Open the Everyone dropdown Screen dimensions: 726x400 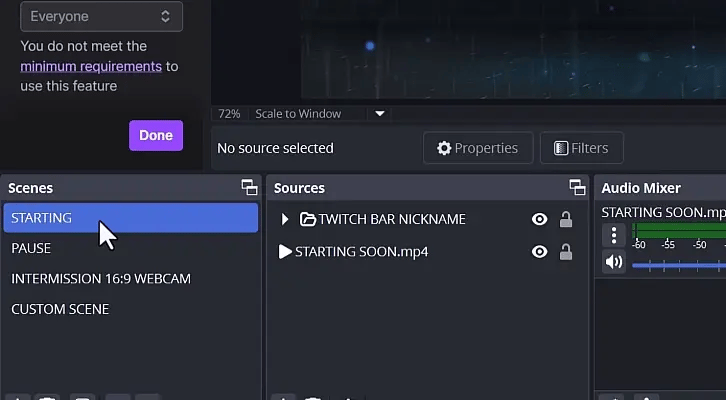100,16
